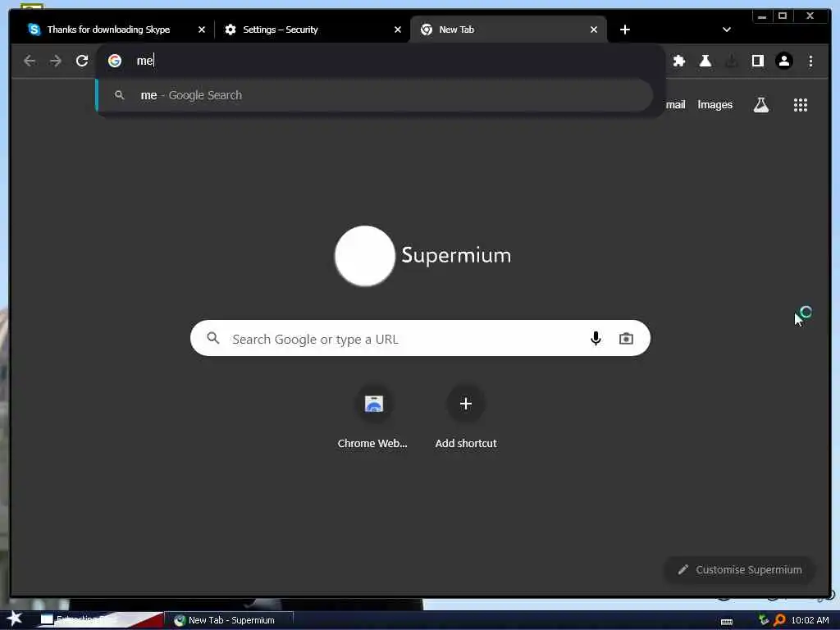Click the keyboard tray icon
This screenshot has width=840, height=630.
pyautogui.click(x=727, y=622)
